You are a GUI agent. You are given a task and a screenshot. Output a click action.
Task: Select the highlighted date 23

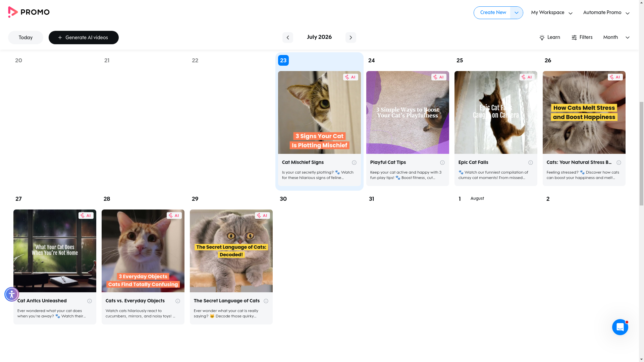click(283, 60)
